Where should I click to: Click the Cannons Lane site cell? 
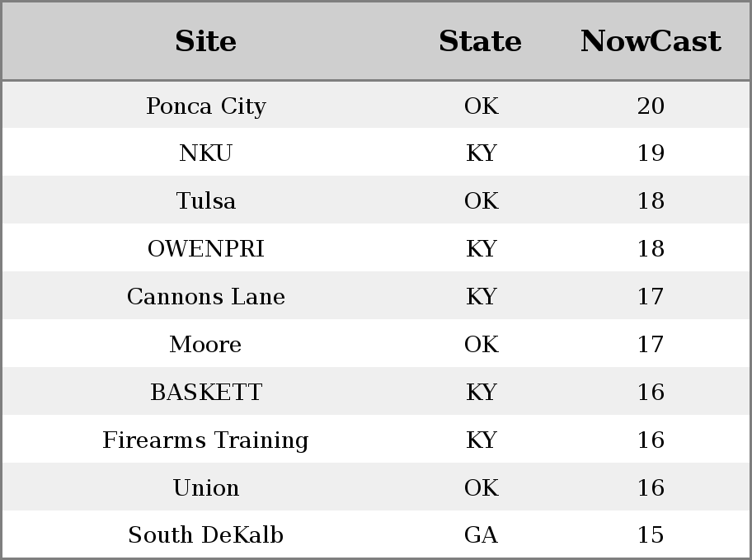pos(206,297)
